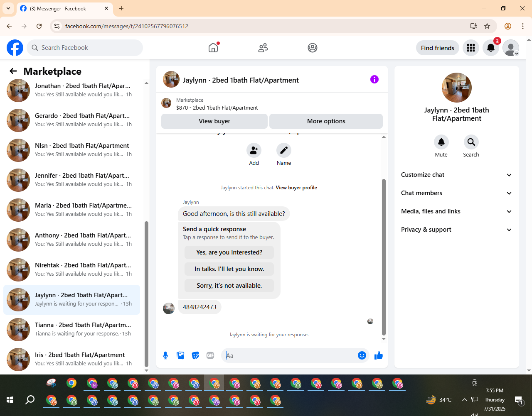Attach a file image icon
The image size is (532, 416).
point(180,355)
